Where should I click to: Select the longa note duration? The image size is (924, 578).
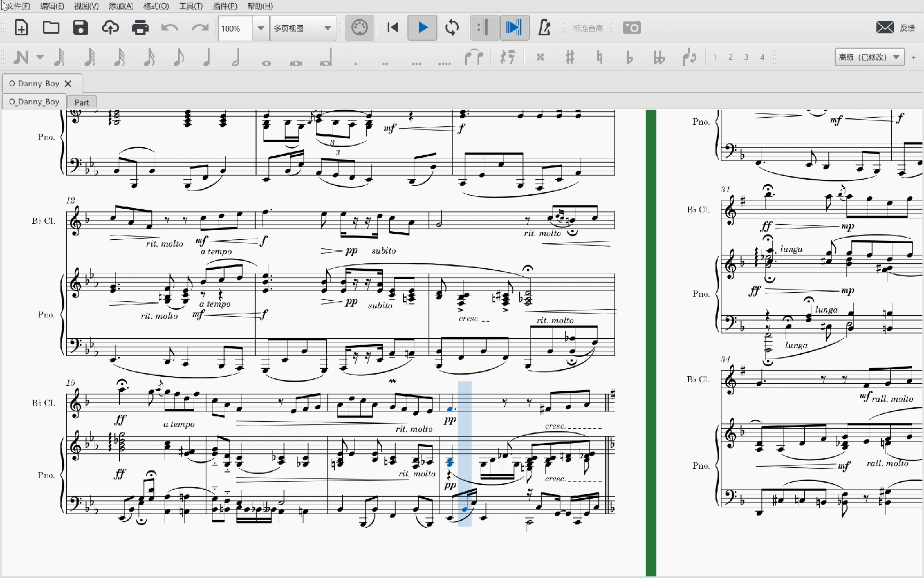click(326, 57)
